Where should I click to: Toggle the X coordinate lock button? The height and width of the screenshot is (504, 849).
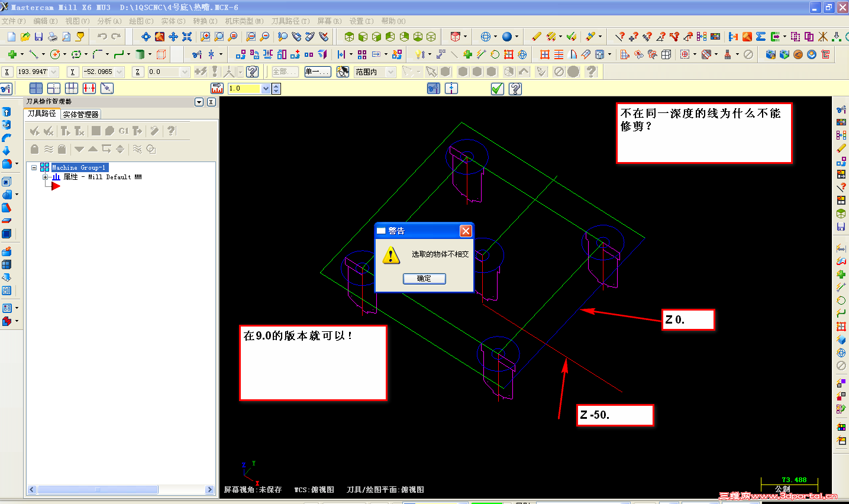pos(7,71)
